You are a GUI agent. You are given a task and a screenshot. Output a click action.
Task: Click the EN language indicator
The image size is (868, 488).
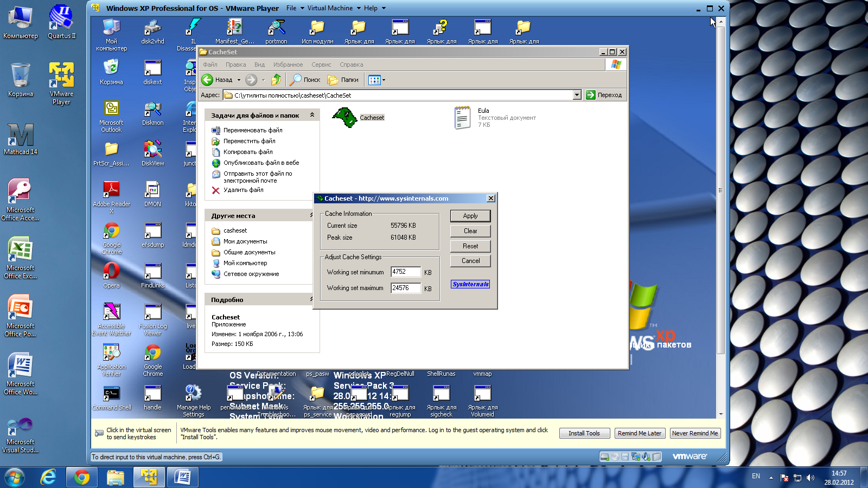pyautogui.click(x=756, y=476)
